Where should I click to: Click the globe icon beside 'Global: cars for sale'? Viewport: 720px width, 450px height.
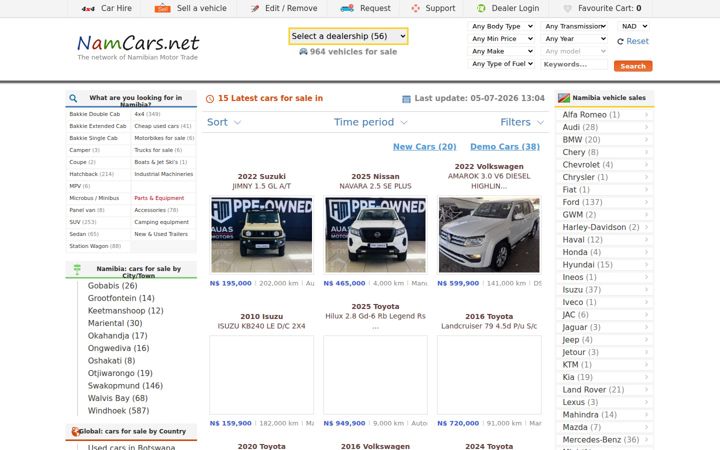[x=75, y=431]
